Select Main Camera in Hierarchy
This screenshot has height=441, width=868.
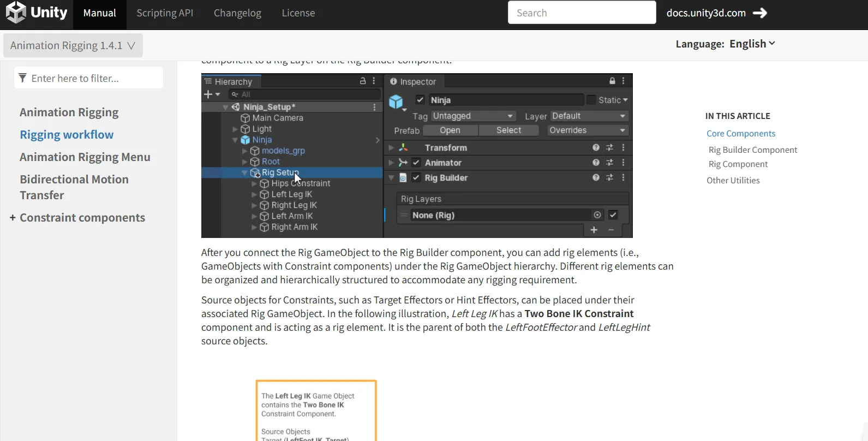[x=277, y=118]
